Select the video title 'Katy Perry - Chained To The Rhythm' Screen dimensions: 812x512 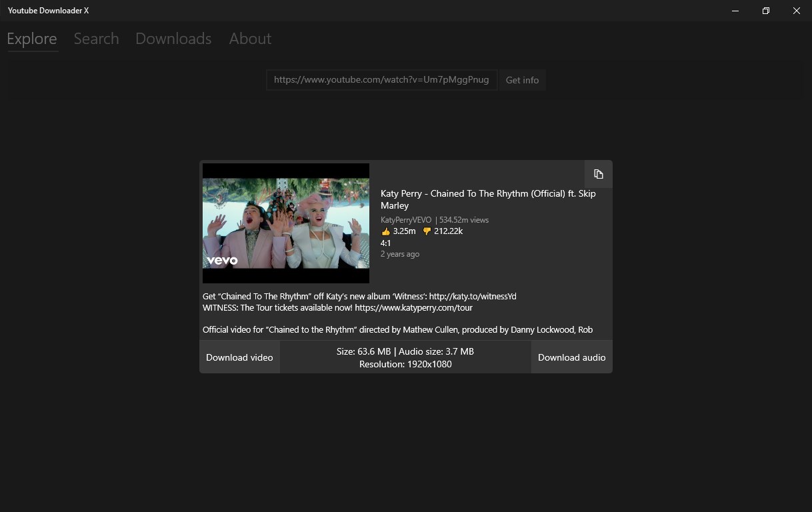click(488, 199)
